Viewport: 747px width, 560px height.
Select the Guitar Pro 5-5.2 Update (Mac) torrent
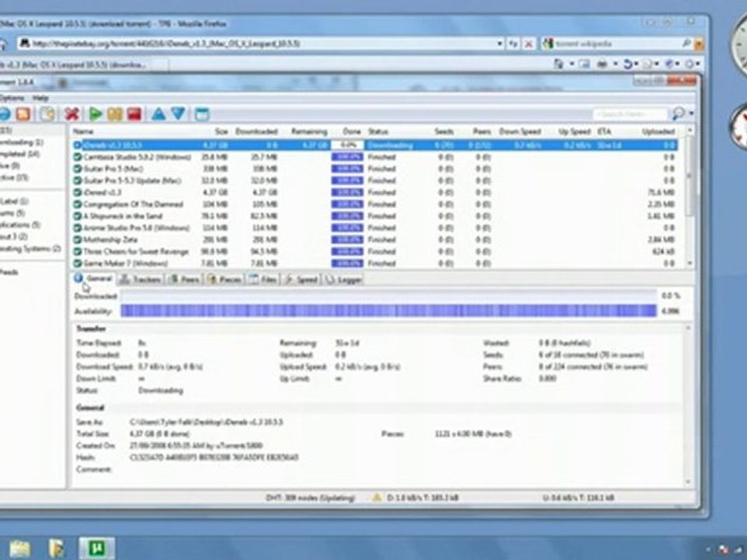(375, 180)
